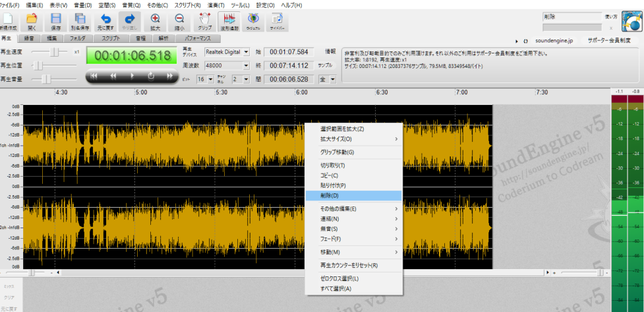Click the refresh arrows icon beside soundengine.jp
The height and width of the screenshot is (312, 644).
(x=526, y=42)
